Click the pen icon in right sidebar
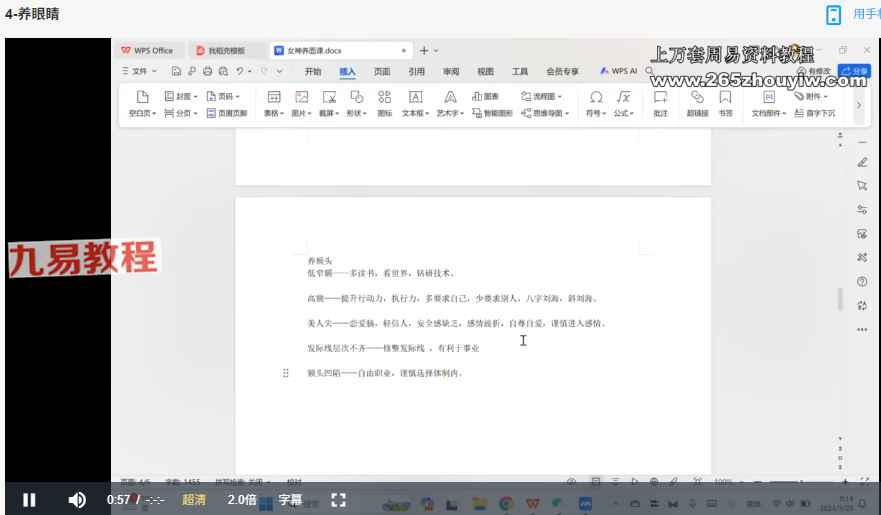The width and height of the screenshot is (881, 515). coord(862,162)
